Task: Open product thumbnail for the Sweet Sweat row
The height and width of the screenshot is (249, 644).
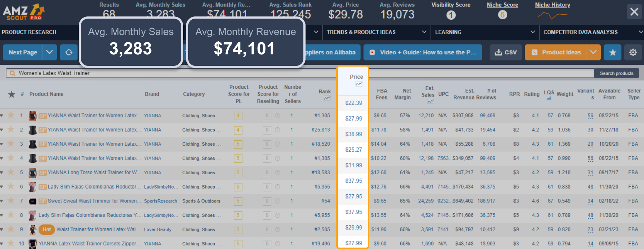Action: (x=33, y=201)
